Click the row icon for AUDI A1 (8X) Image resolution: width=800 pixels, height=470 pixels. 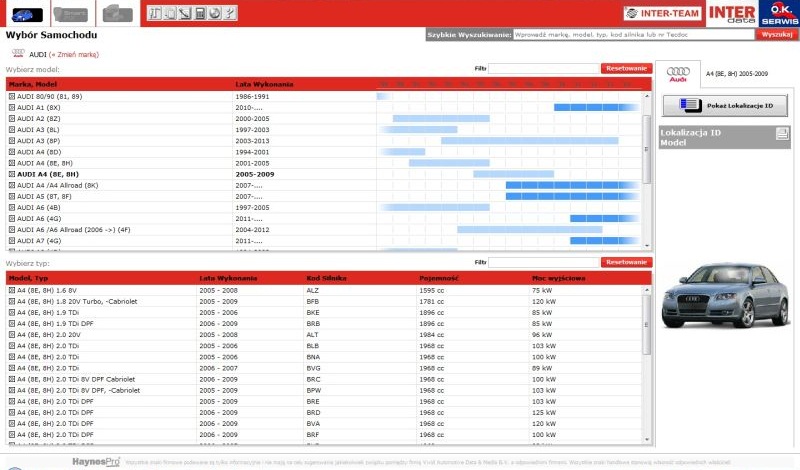[x=12, y=108]
